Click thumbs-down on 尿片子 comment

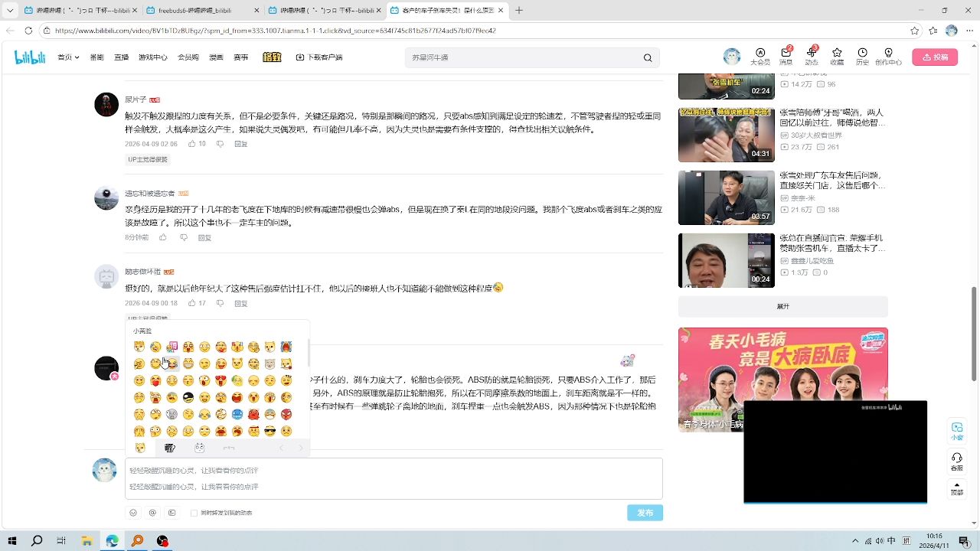point(220,144)
